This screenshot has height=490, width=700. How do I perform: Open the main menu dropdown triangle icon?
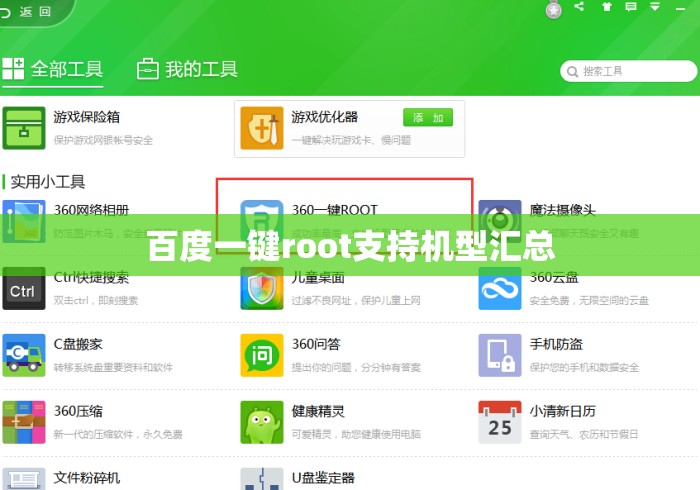[x=655, y=7]
